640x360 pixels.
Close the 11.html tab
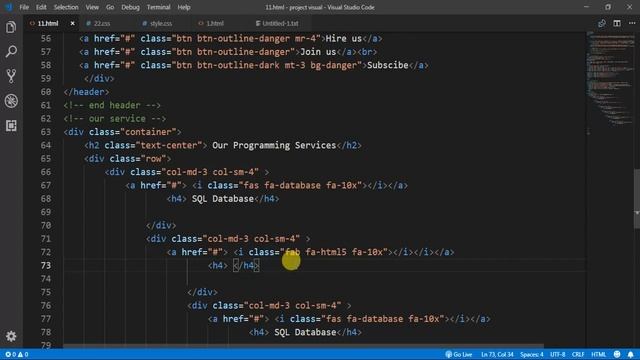point(73,23)
